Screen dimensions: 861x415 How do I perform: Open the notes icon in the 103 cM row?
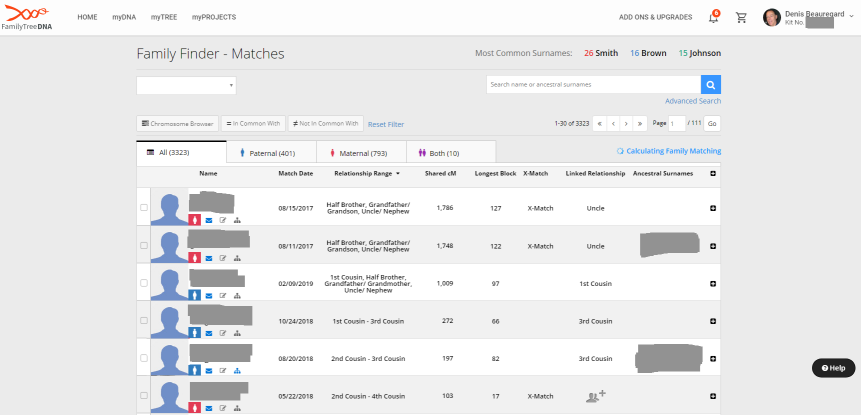coord(223,408)
